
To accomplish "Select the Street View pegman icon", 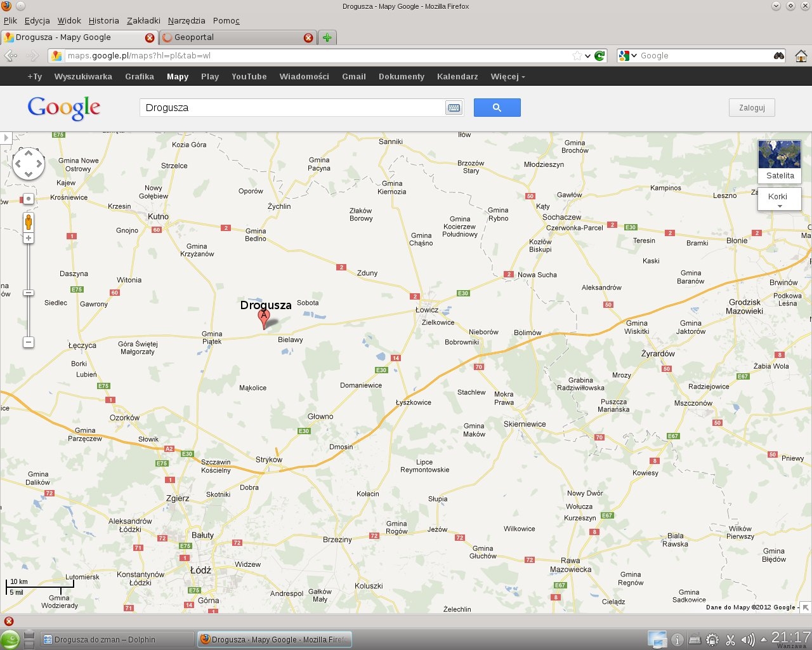I will pos(29,222).
